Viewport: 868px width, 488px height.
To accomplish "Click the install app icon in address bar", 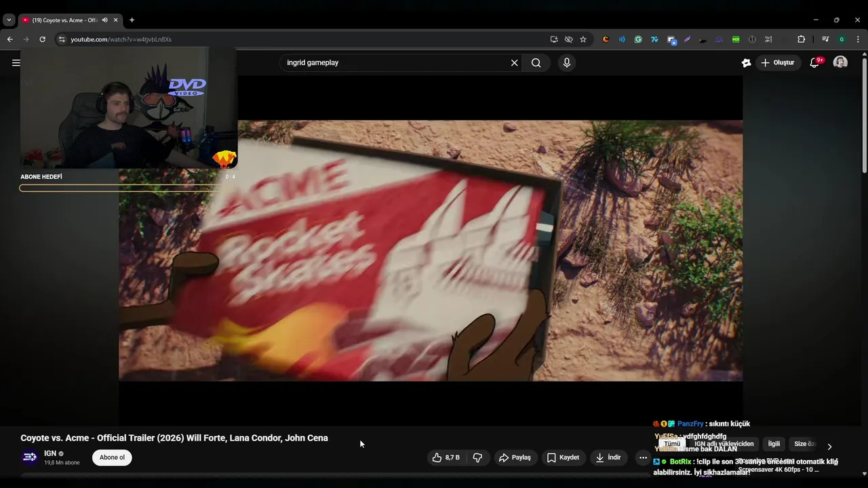I will pos(554,39).
